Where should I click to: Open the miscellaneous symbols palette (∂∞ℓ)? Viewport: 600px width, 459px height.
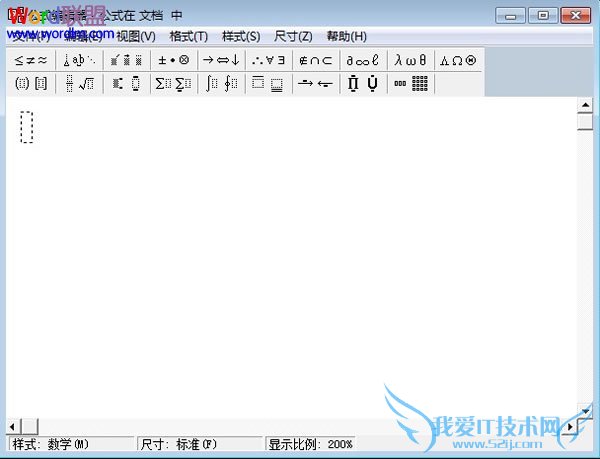pos(364,60)
